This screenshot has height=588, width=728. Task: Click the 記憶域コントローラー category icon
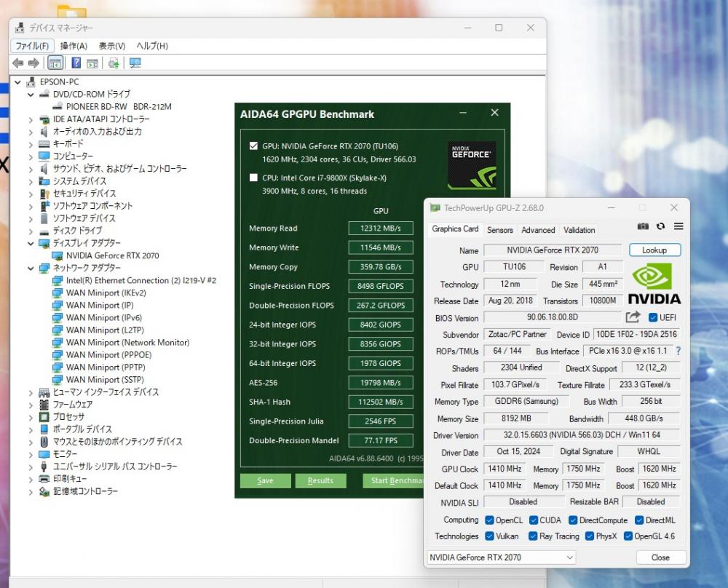[x=44, y=491]
